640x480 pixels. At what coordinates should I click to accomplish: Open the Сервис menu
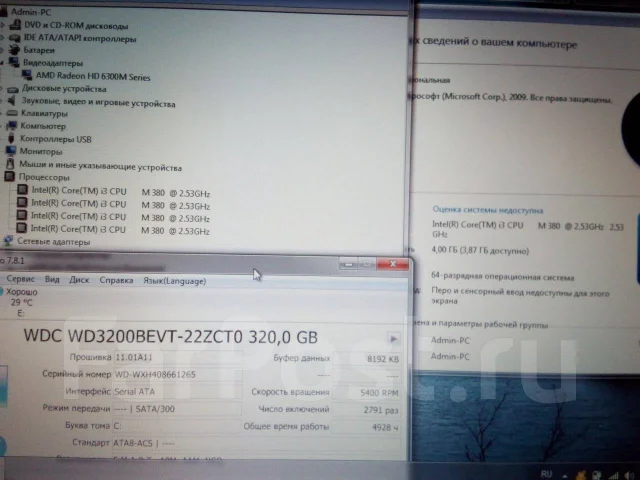point(20,279)
